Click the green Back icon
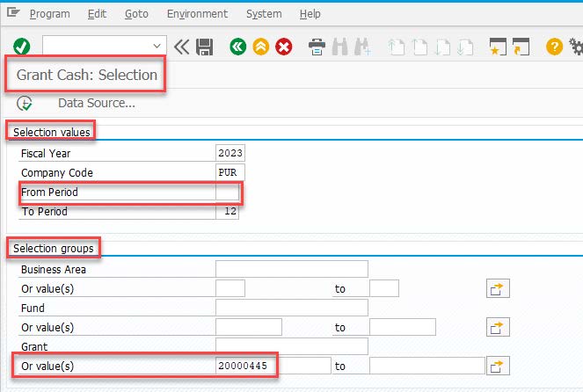 click(238, 47)
